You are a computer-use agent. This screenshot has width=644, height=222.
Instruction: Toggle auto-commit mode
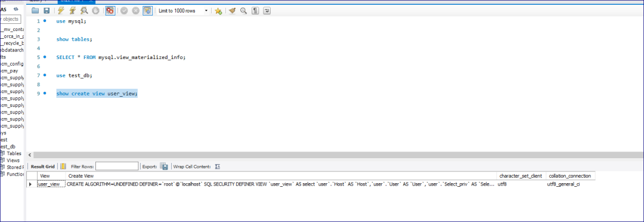[x=147, y=11]
